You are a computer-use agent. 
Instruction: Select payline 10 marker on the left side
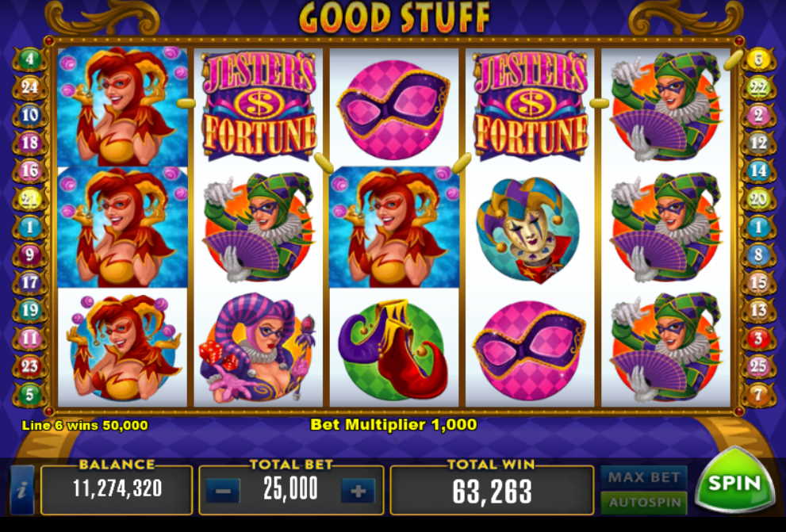[29, 115]
